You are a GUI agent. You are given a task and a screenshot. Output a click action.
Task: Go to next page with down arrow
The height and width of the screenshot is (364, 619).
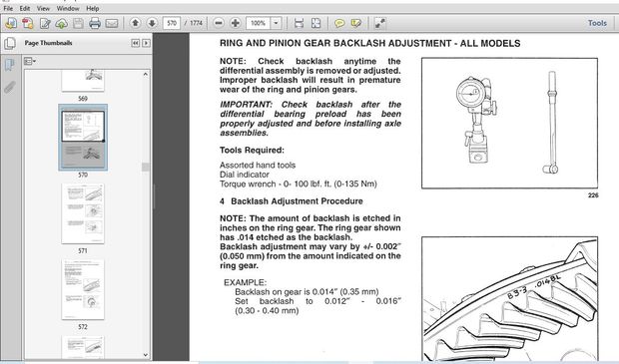(x=152, y=23)
